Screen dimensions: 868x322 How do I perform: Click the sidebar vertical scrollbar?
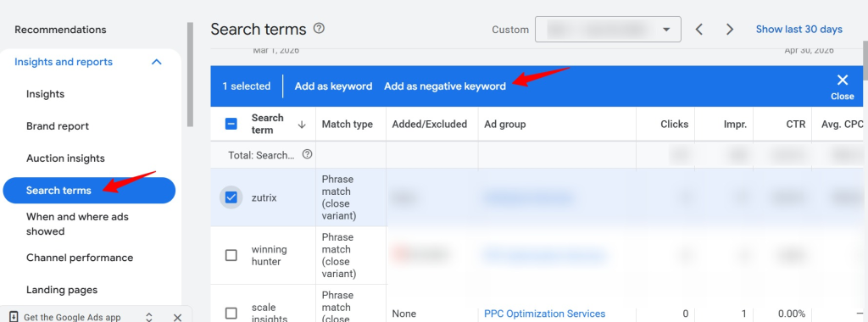tap(191, 75)
